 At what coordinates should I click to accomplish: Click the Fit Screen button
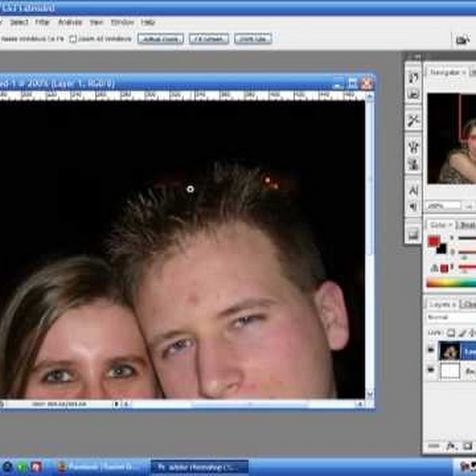tap(209, 39)
